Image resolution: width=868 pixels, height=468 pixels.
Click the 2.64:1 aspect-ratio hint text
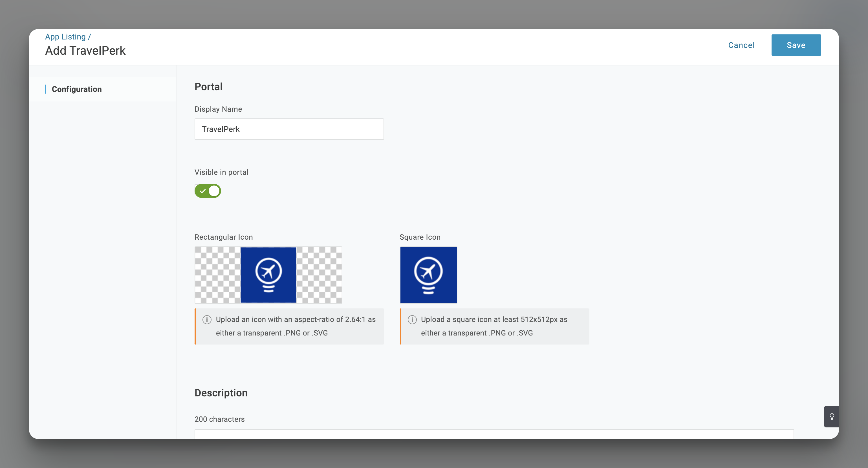(x=296, y=326)
